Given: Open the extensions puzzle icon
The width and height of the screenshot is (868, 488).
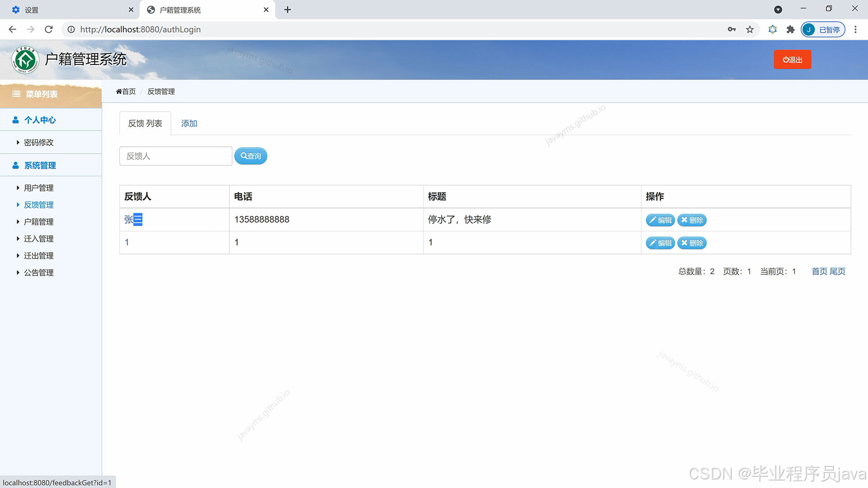Looking at the screenshot, I should (790, 29).
